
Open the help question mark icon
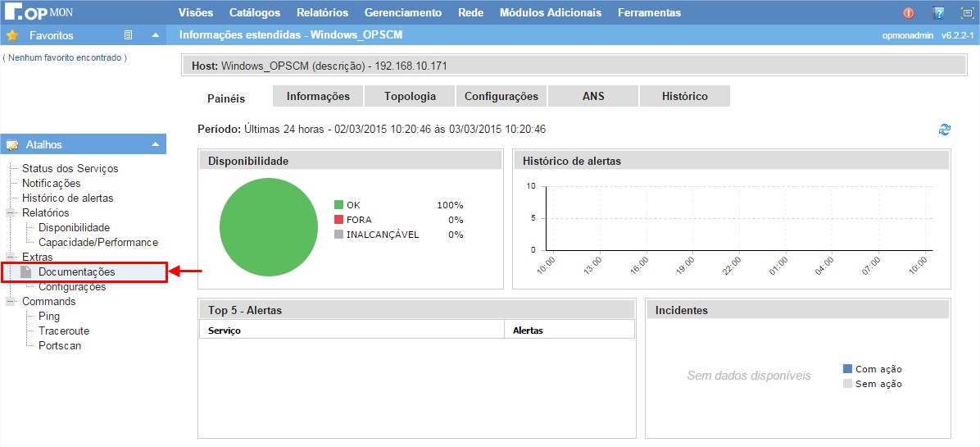938,13
